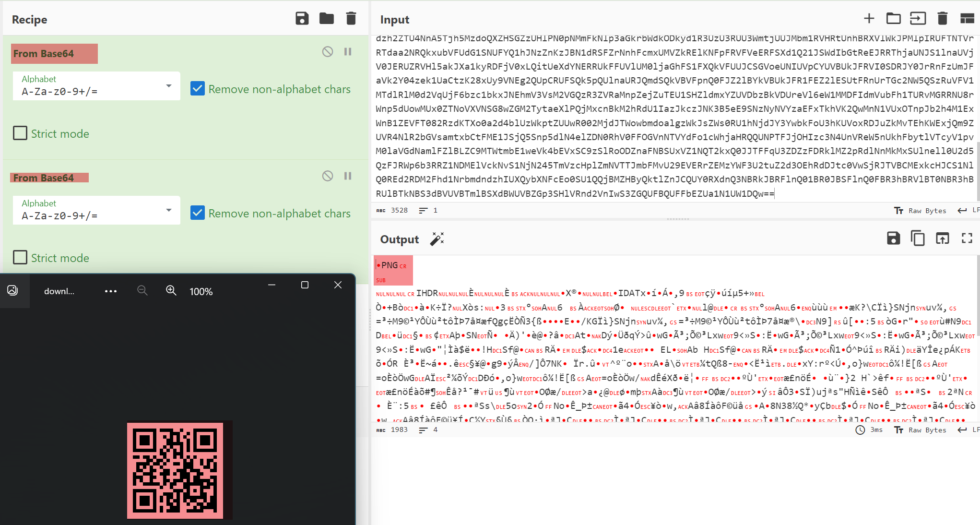
Task: Select the Input load file folder icon
Action: tap(893, 19)
